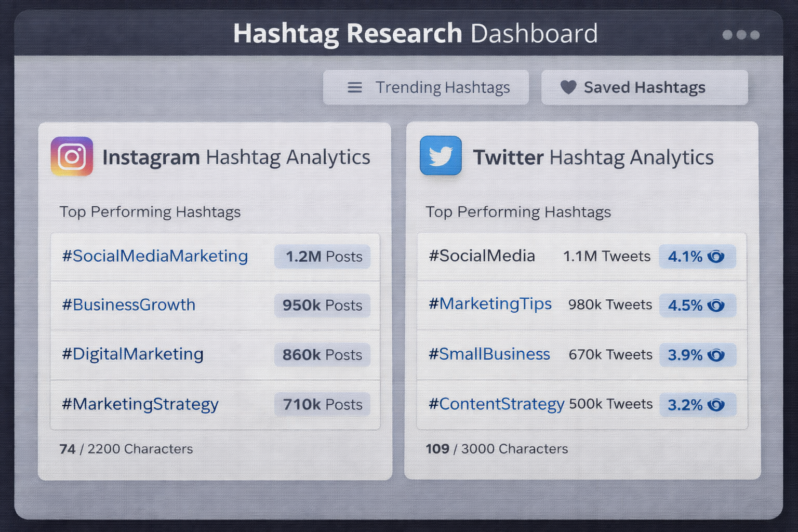Expand the 950k Posts badge on #BusinessGrowth

[x=322, y=305]
